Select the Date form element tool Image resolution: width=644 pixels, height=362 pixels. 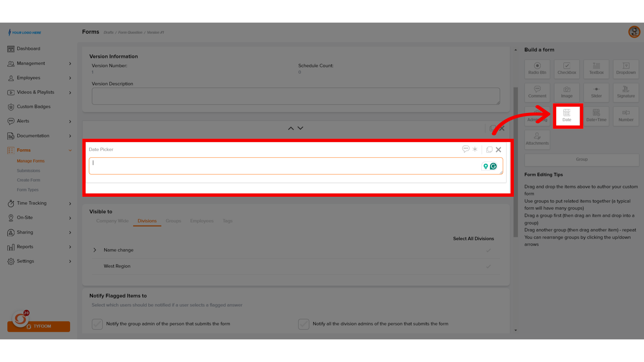coord(567,116)
